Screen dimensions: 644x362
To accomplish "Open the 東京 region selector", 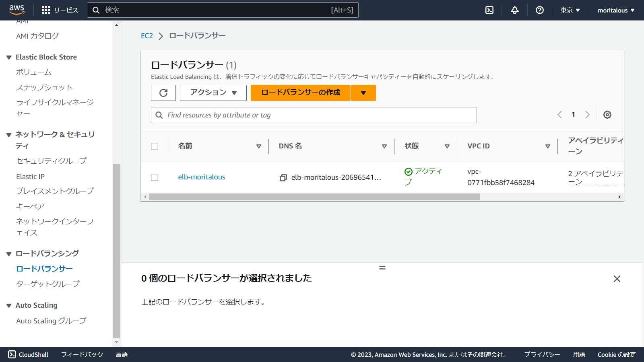I will [x=569, y=10].
